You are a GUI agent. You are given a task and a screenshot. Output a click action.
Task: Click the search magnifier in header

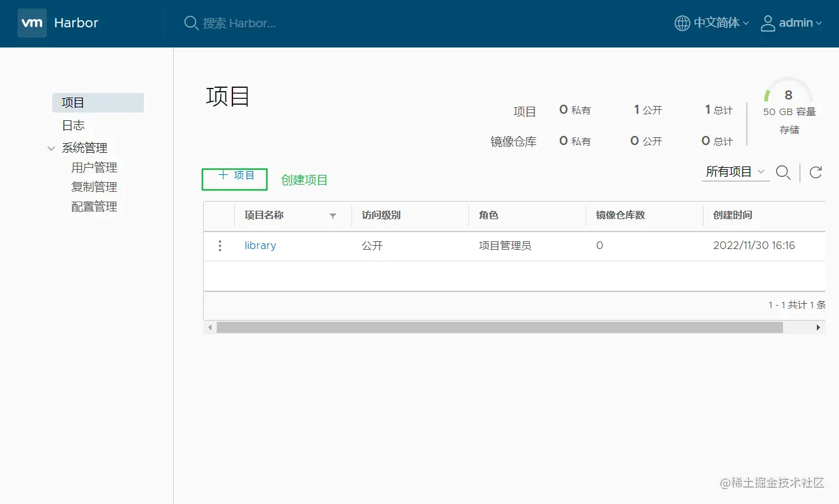pyautogui.click(x=191, y=23)
